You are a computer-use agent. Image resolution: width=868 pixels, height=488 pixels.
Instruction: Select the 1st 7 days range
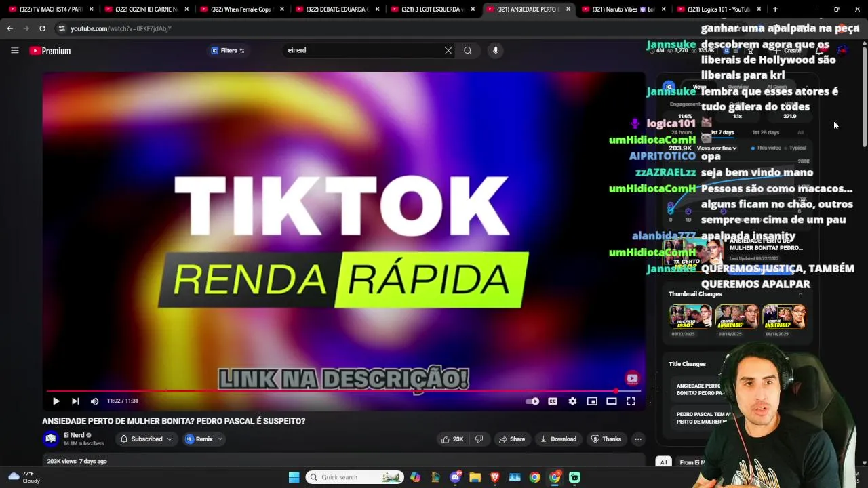[722, 132]
